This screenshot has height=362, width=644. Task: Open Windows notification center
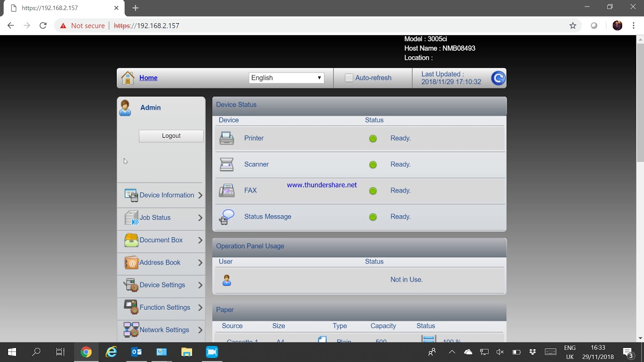click(628, 352)
